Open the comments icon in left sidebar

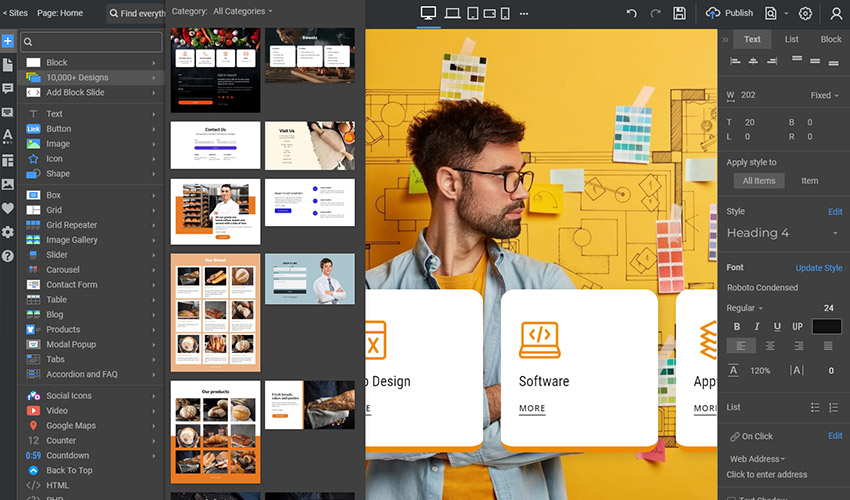point(8,88)
